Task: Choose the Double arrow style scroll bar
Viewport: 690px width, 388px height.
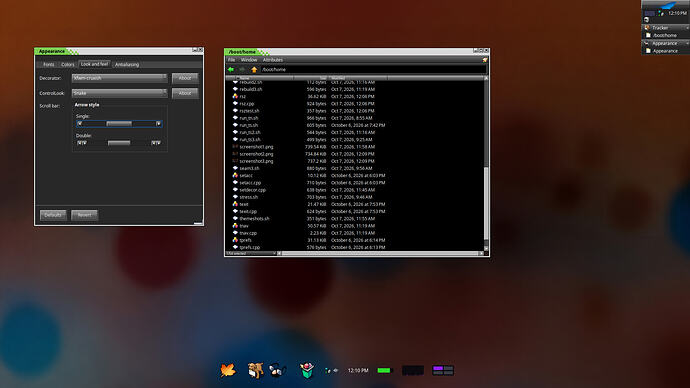Action: tap(119, 143)
